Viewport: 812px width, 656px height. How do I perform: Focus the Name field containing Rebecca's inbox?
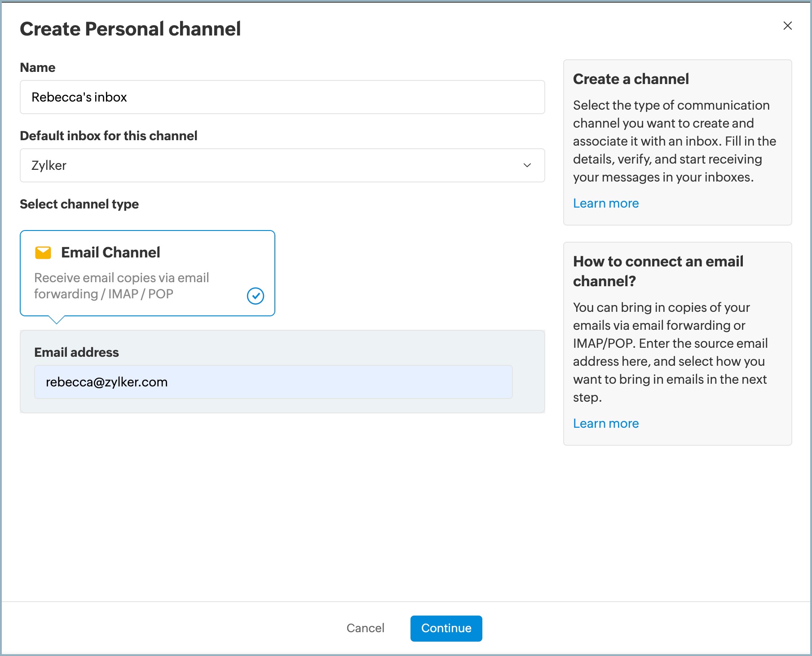point(282,97)
